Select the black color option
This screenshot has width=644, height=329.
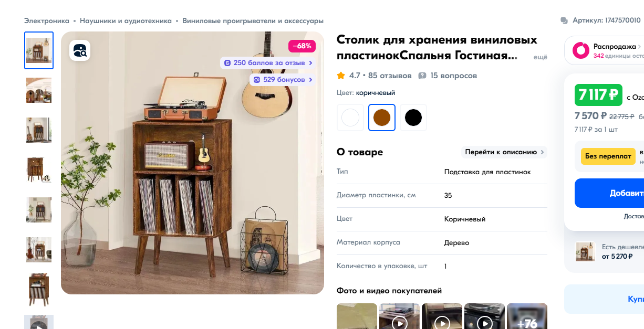413,117
